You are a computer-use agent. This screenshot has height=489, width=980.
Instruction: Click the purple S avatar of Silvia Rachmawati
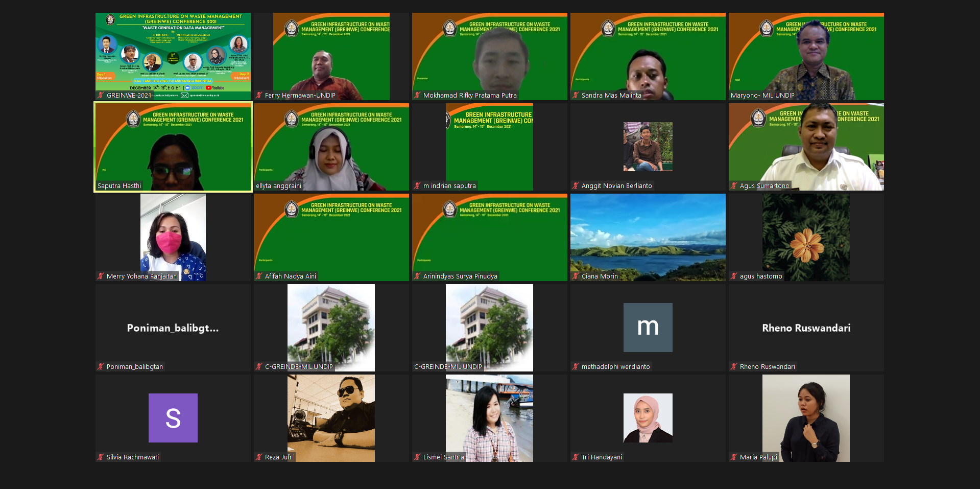pyautogui.click(x=173, y=418)
